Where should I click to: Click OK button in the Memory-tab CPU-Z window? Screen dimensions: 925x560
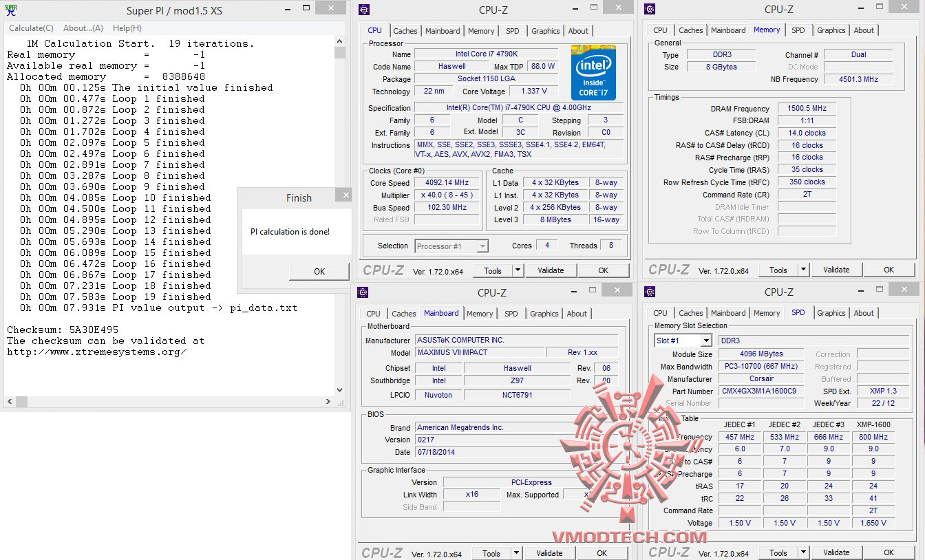[x=889, y=270]
